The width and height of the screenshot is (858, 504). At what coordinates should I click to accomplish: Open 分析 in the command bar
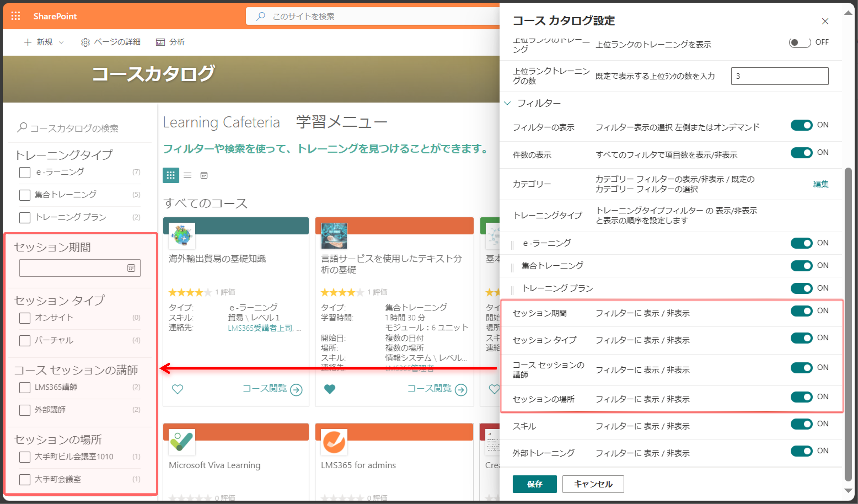tap(170, 42)
